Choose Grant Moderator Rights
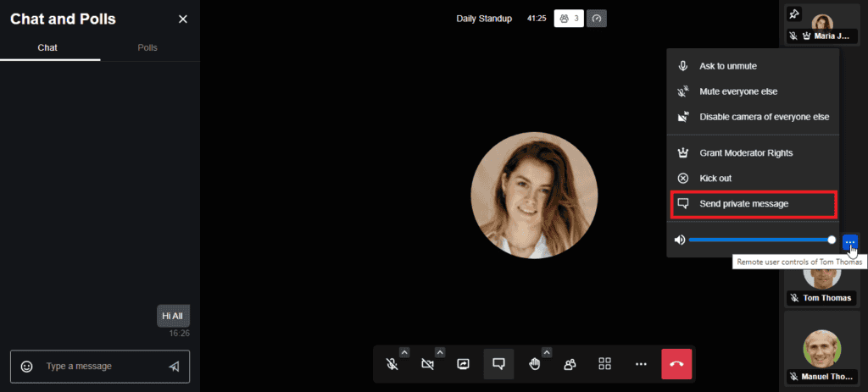 pos(753,152)
